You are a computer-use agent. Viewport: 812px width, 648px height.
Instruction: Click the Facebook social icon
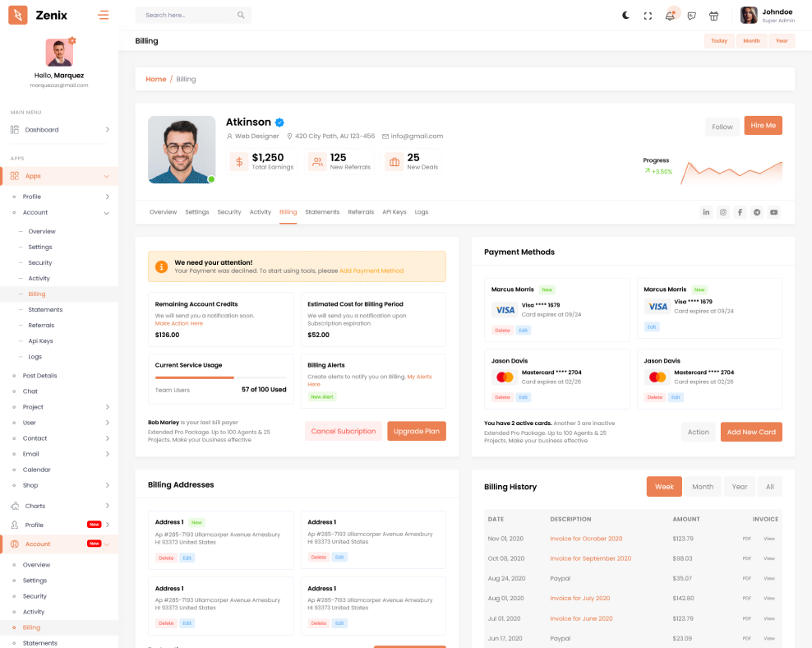(740, 212)
